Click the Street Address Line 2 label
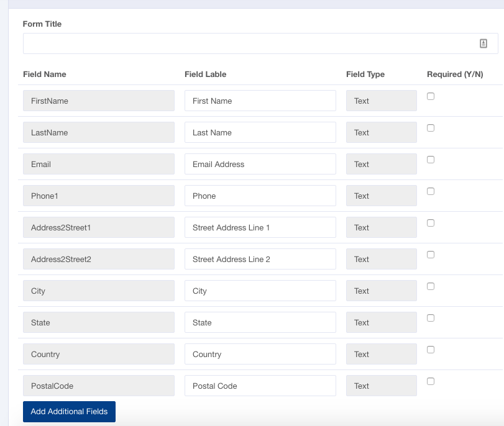The image size is (504, 426). (260, 259)
